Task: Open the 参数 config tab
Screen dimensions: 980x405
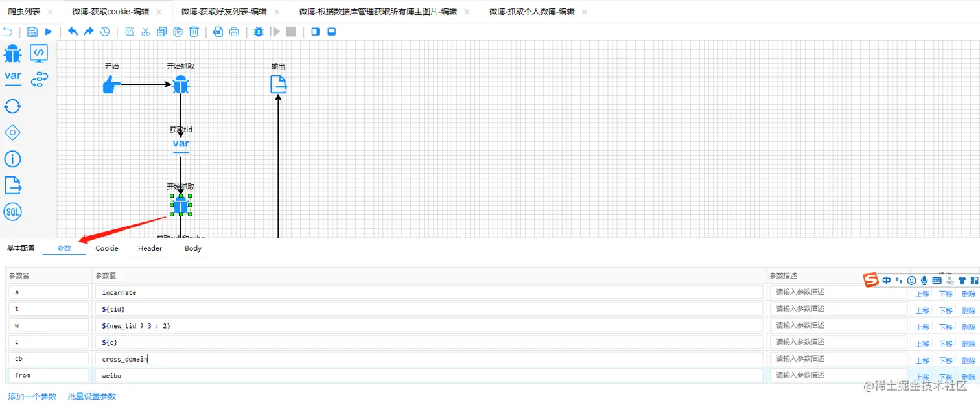Action: coord(64,248)
